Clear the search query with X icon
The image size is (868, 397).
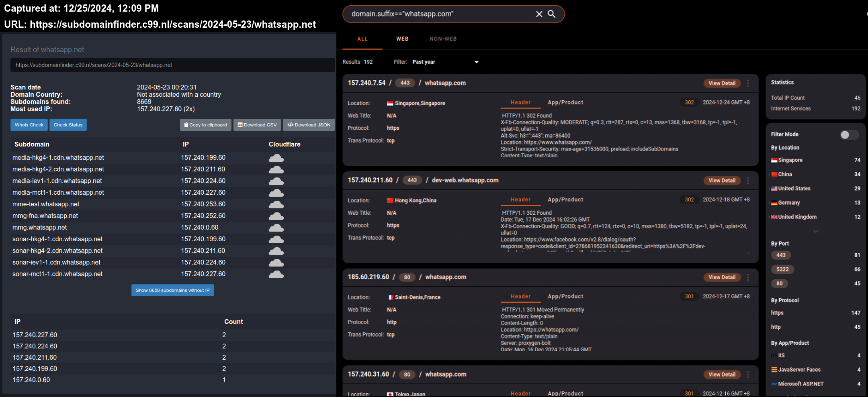pos(539,14)
